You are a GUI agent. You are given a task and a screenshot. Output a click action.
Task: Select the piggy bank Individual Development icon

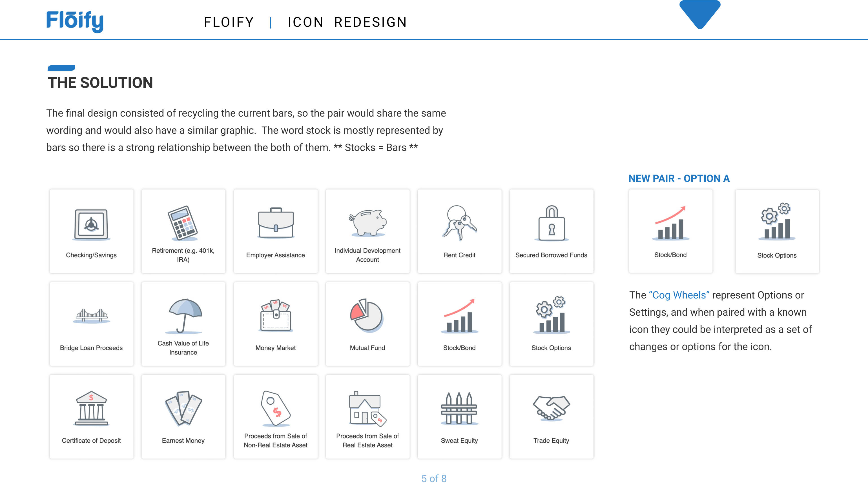(367, 222)
